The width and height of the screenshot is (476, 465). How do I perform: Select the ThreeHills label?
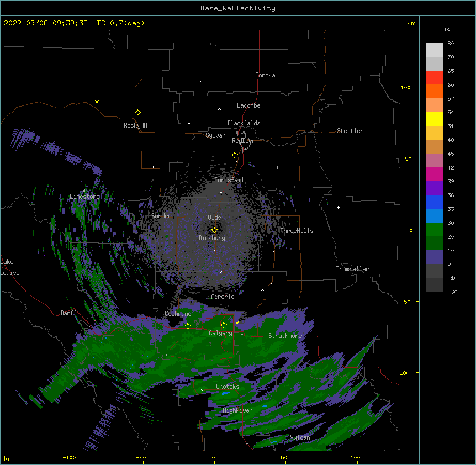point(297,231)
